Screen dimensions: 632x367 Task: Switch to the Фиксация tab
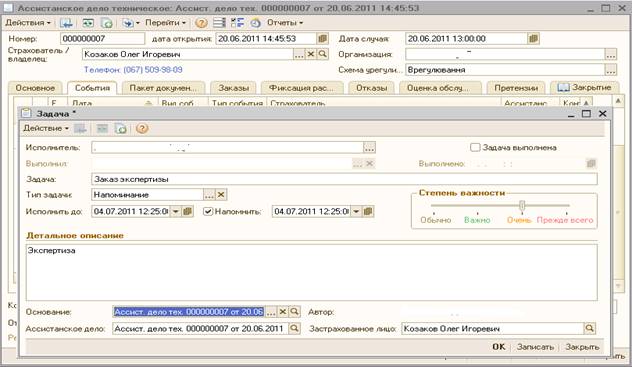click(x=301, y=88)
